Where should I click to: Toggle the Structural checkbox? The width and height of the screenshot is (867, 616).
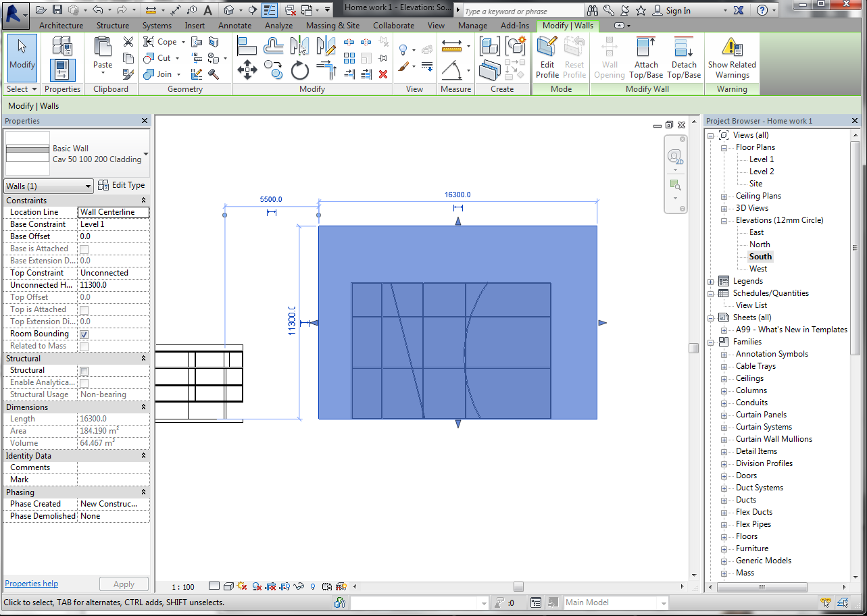tap(83, 370)
